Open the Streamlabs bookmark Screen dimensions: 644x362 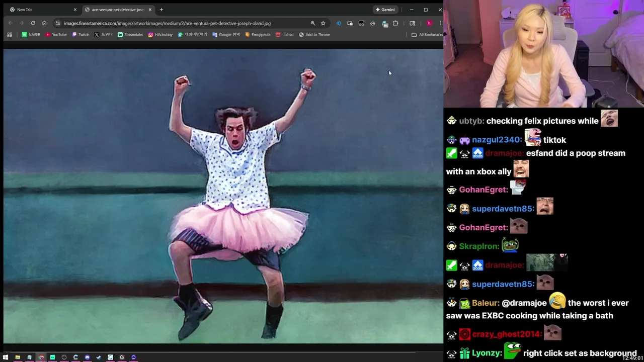pos(130,35)
